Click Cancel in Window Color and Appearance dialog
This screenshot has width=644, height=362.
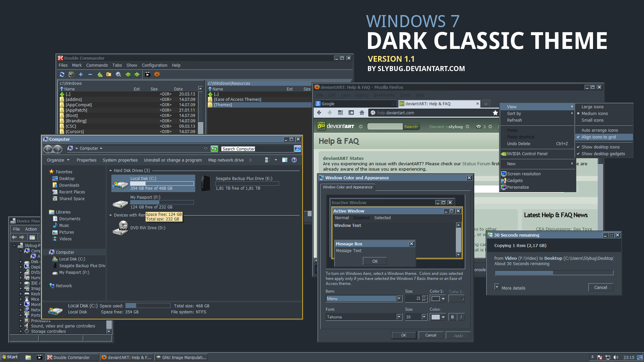431,336
